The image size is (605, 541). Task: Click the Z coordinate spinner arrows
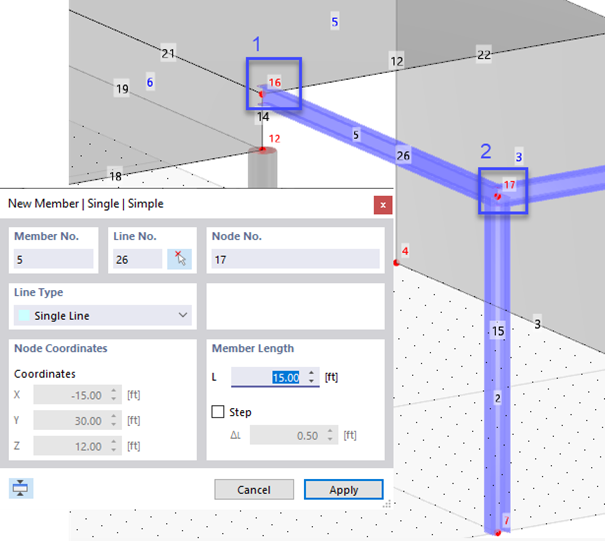pyautogui.click(x=113, y=446)
